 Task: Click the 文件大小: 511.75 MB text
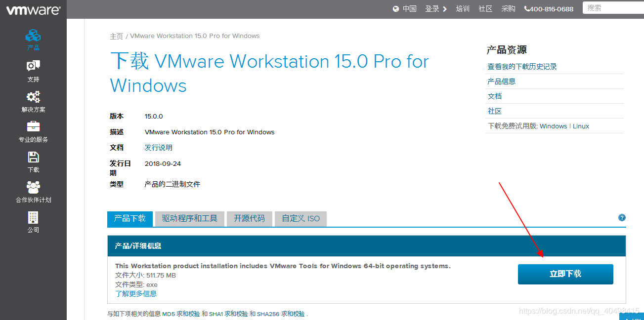pos(145,275)
